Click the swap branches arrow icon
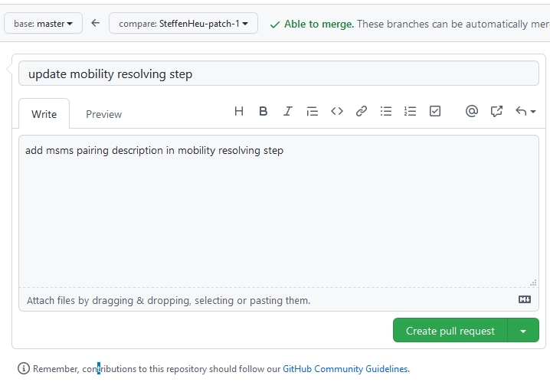This screenshot has width=550, height=392. [x=96, y=23]
